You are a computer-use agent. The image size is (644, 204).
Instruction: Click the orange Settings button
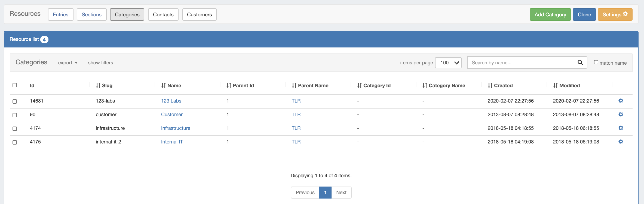tap(615, 14)
